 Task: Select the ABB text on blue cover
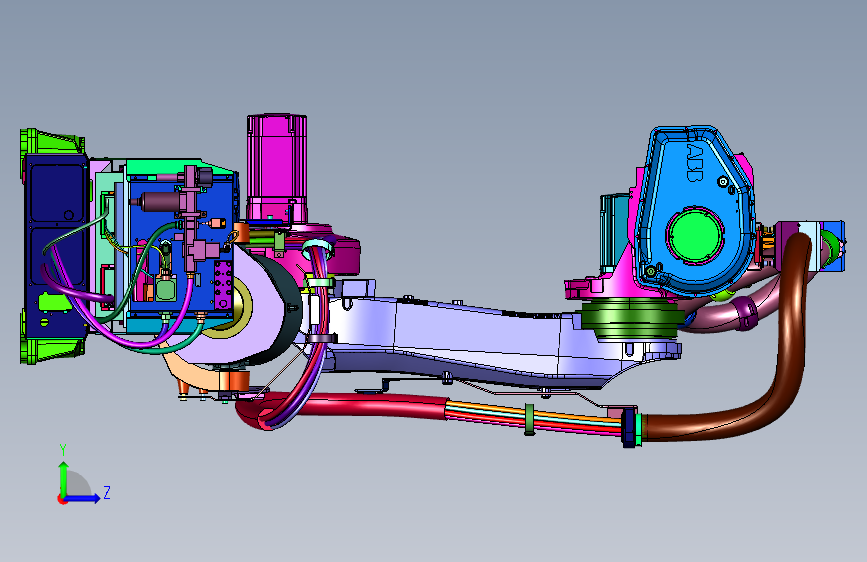[x=694, y=163]
